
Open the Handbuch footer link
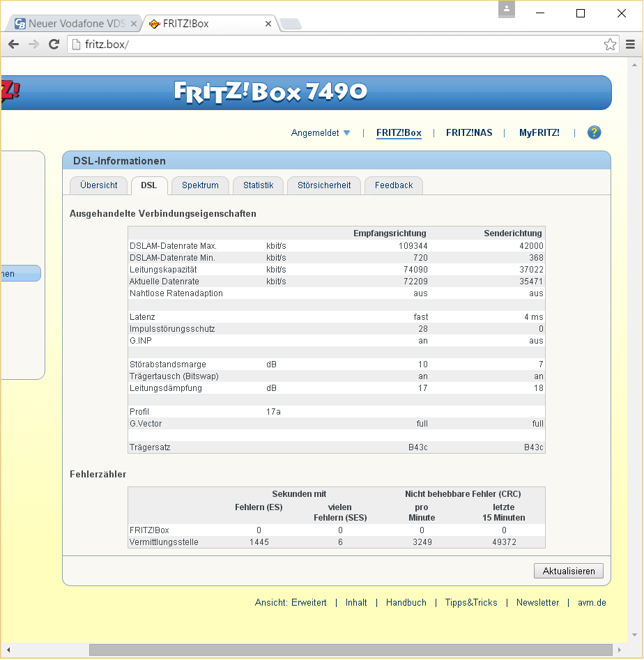click(406, 603)
